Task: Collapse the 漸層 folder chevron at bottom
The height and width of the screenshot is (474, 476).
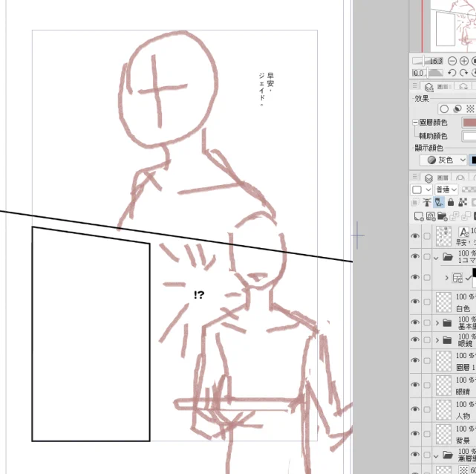Action: click(x=436, y=456)
